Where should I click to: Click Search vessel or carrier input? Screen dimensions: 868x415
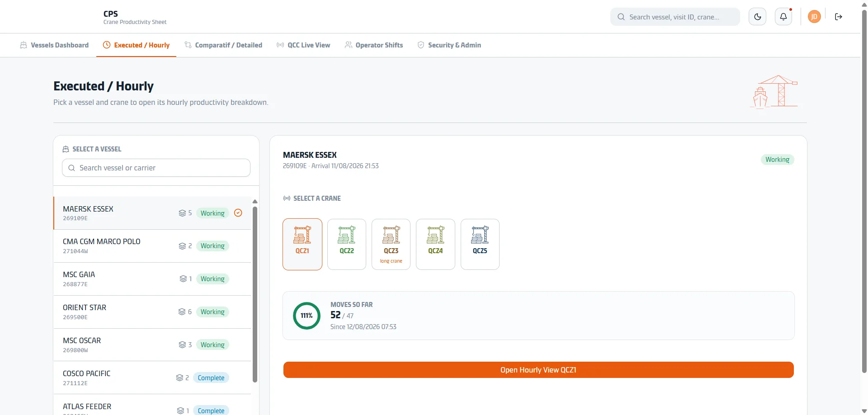156,168
